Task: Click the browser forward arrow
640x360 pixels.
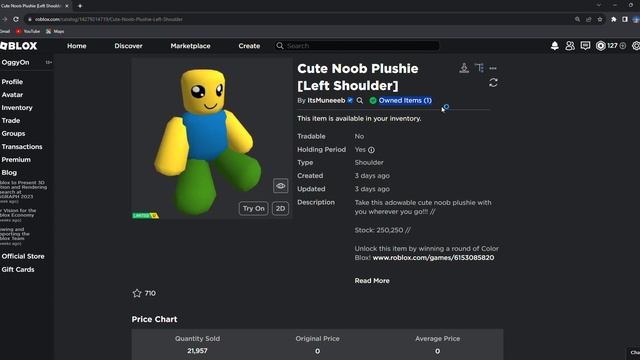Action: coord(4,19)
